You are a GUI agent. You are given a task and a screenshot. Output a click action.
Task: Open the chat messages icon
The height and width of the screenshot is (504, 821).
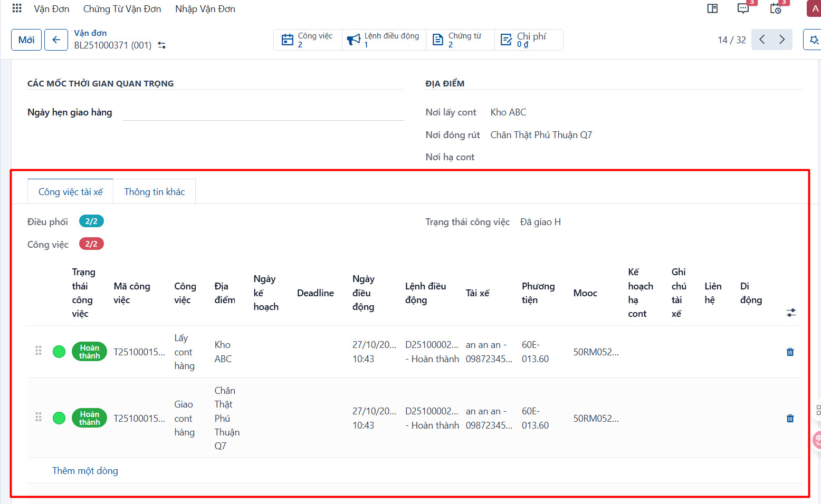pos(743,8)
